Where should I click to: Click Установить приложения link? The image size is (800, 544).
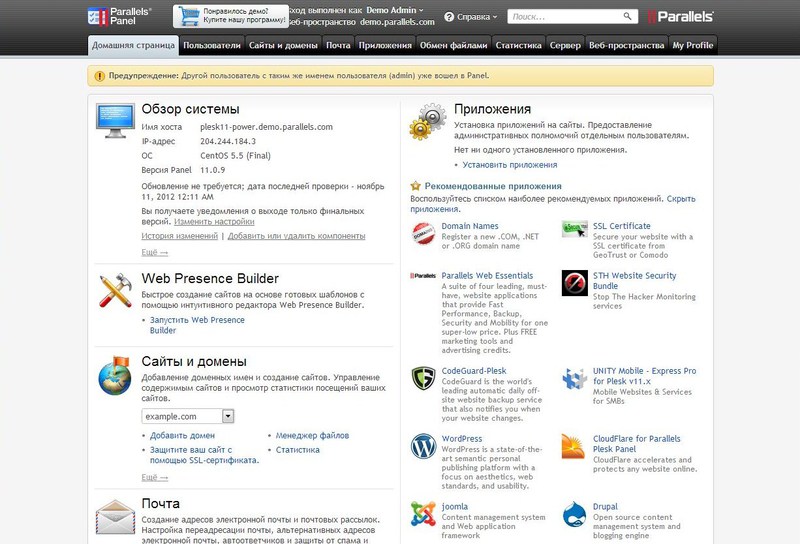510,165
